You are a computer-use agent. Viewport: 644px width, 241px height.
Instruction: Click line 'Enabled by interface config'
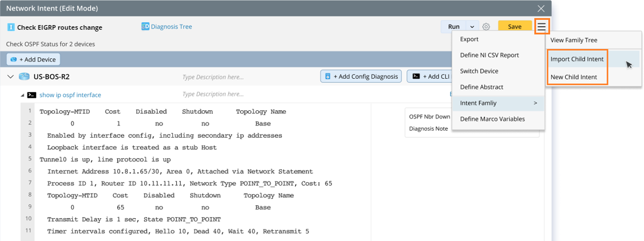coord(164,135)
